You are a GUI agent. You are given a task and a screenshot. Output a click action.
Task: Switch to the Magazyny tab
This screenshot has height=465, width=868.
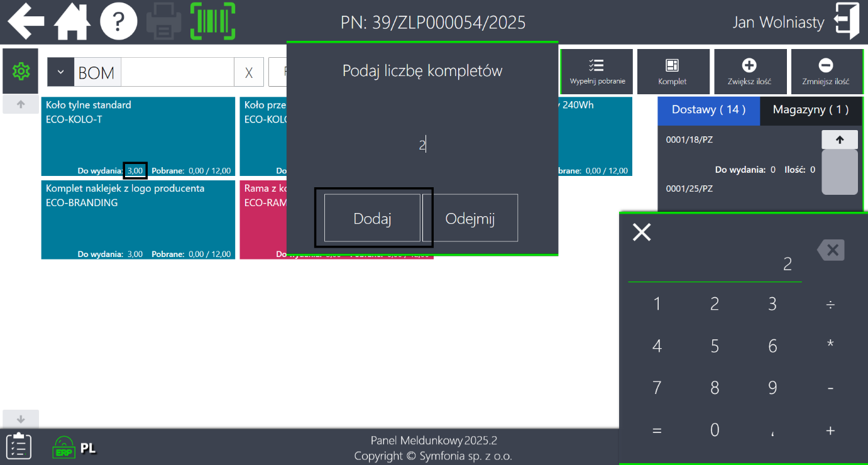pos(810,110)
